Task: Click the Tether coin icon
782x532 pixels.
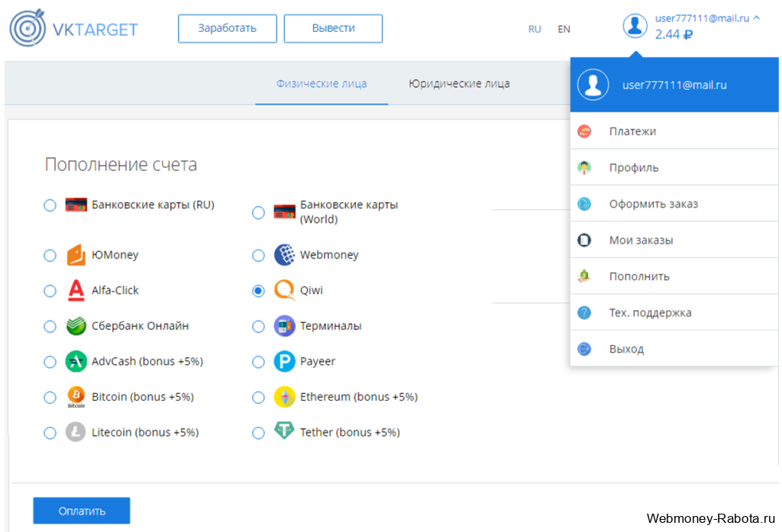Action: point(284,430)
